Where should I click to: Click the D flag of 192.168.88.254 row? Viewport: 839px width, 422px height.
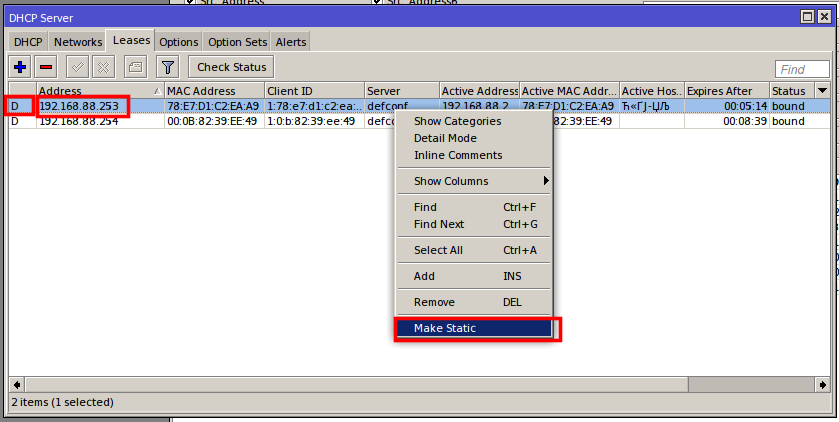click(15, 121)
